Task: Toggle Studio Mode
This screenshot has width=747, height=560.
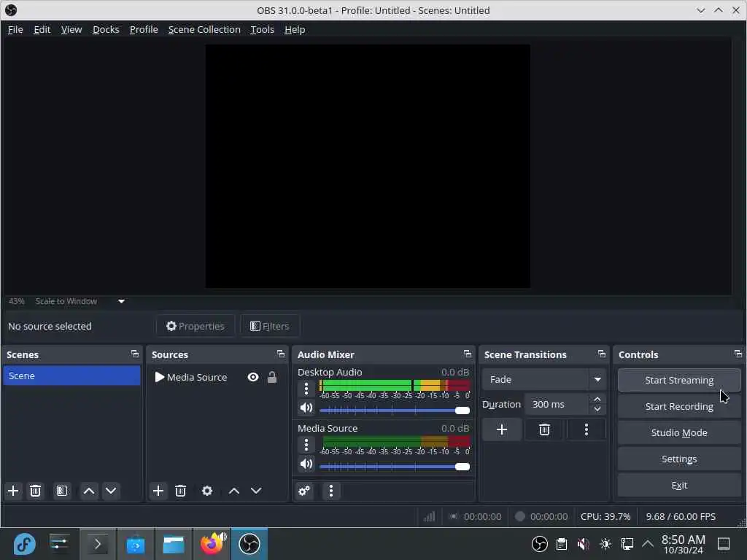Action: point(679,432)
